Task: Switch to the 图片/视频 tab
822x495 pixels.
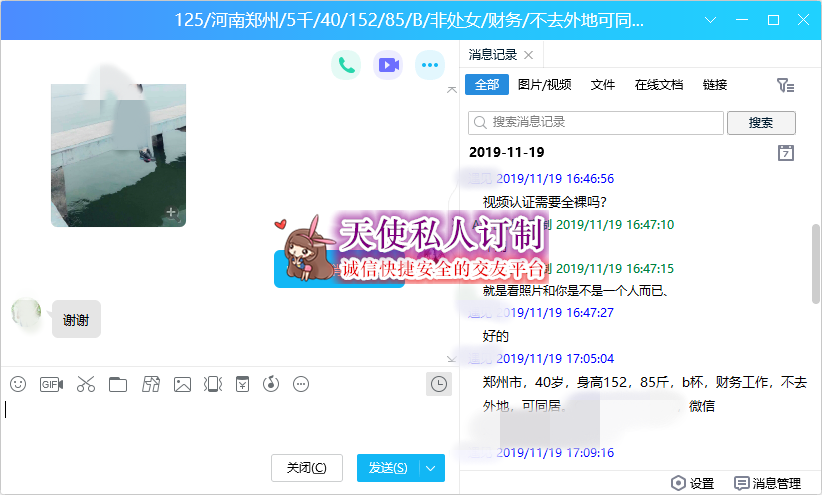Action: 545,85
